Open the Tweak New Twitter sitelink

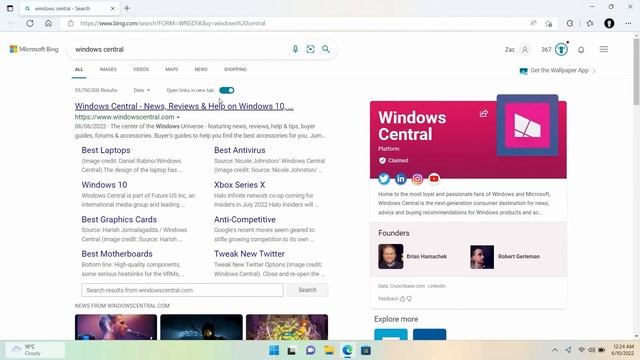[x=249, y=254]
